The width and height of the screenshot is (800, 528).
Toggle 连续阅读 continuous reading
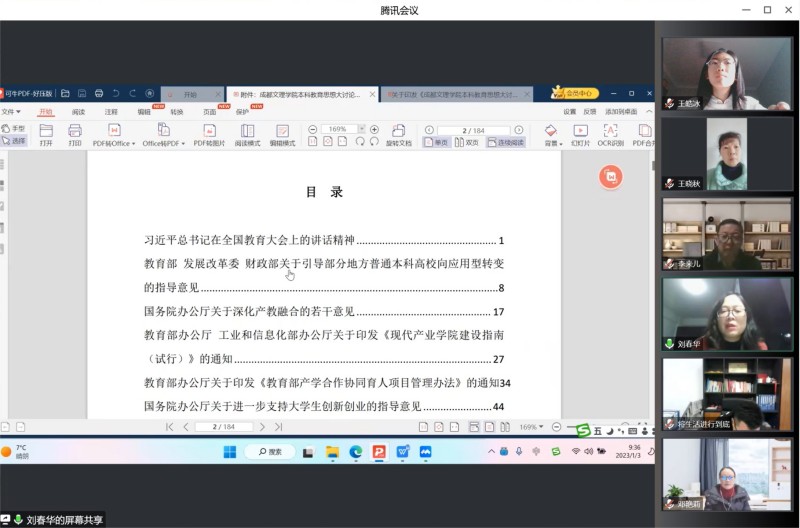point(505,143)
